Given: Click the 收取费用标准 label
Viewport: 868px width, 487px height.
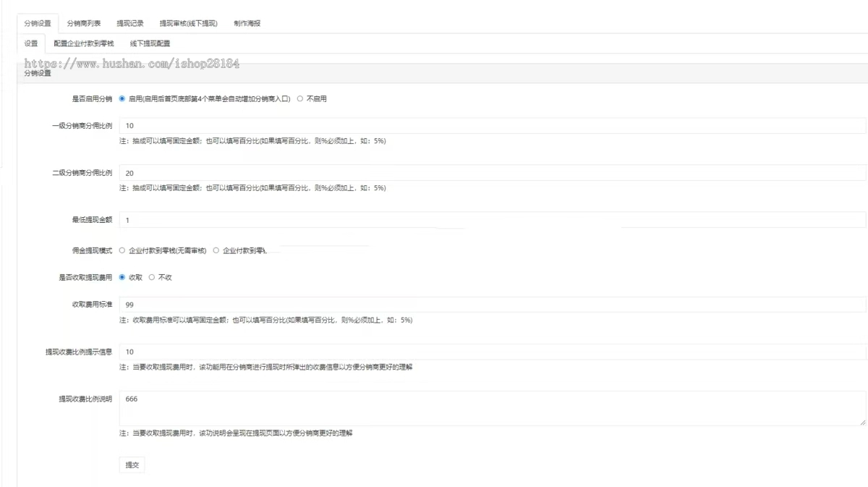Looking at the screenshot, I should coord(92,305).
